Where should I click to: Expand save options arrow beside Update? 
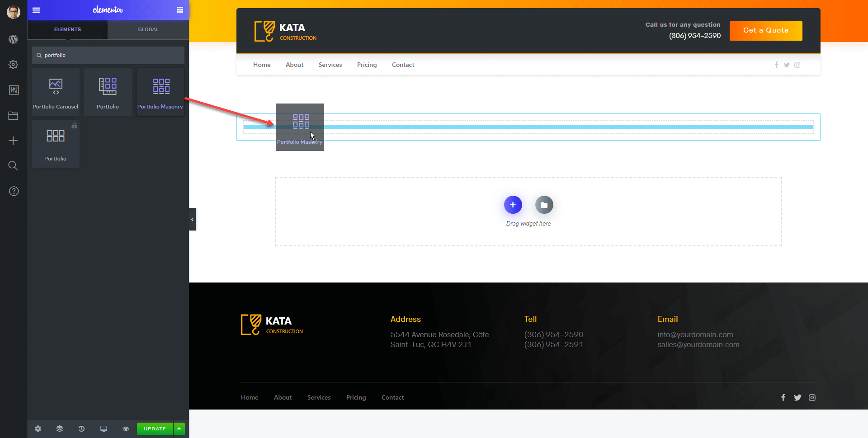click(179, 429)
